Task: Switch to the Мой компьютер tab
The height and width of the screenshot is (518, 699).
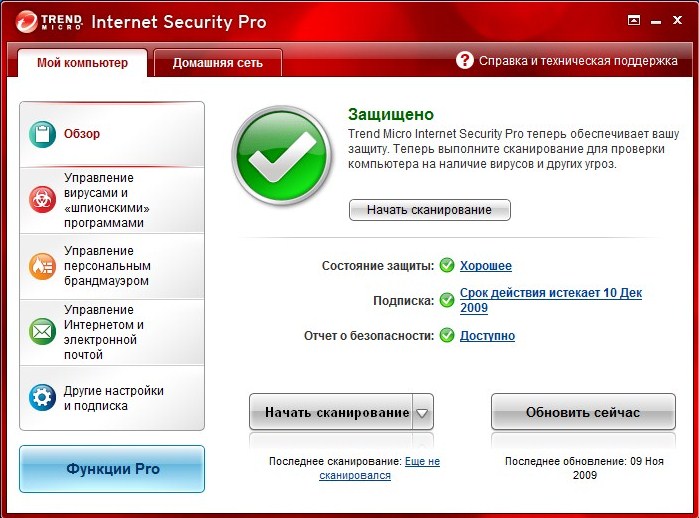Action: [82, 63]
